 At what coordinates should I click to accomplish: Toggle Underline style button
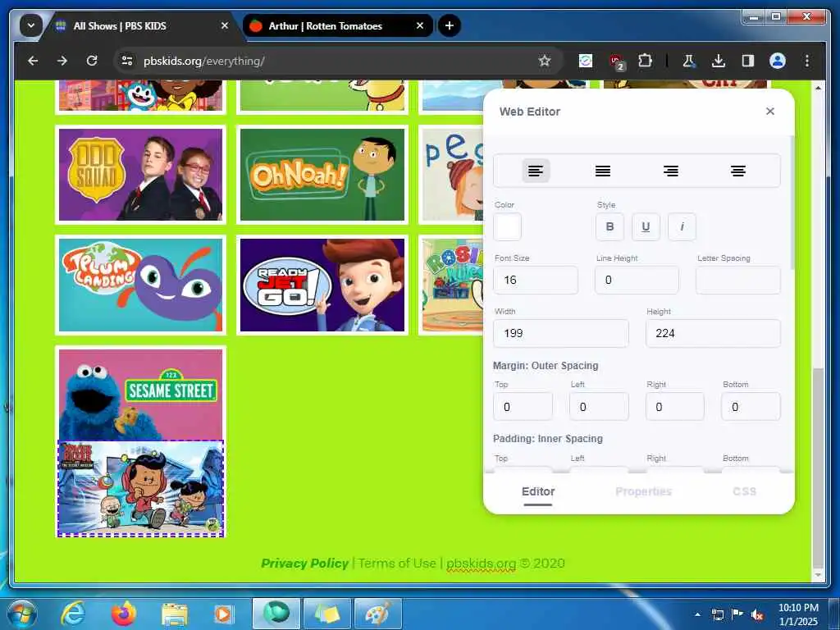(x=646, y=226)
